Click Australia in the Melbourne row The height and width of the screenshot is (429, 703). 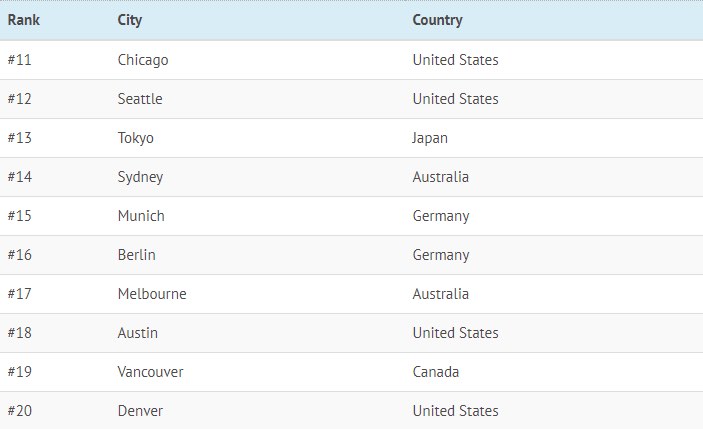click(x=441, y=294)
